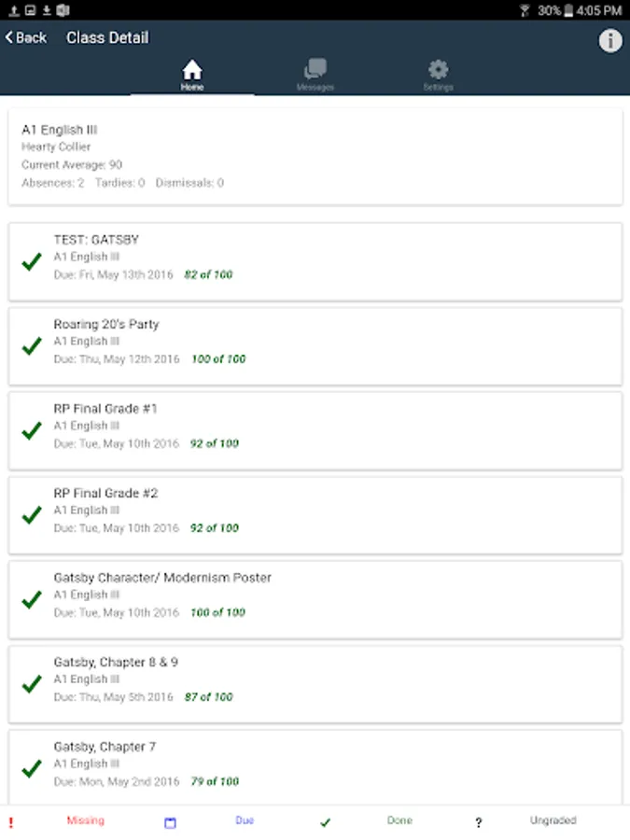Click the checkmark next to Gatsby, Chapter 7
Image resolution: width=630 pixels, height=840 pixels.
pyautogui.click(x=32, y=768)
